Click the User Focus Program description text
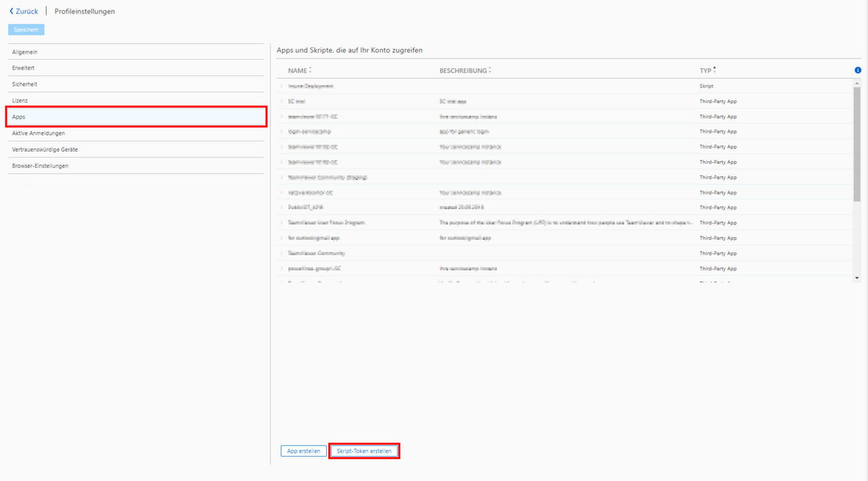The width and height of the screenshot is (868, 481). coord(566,222)
